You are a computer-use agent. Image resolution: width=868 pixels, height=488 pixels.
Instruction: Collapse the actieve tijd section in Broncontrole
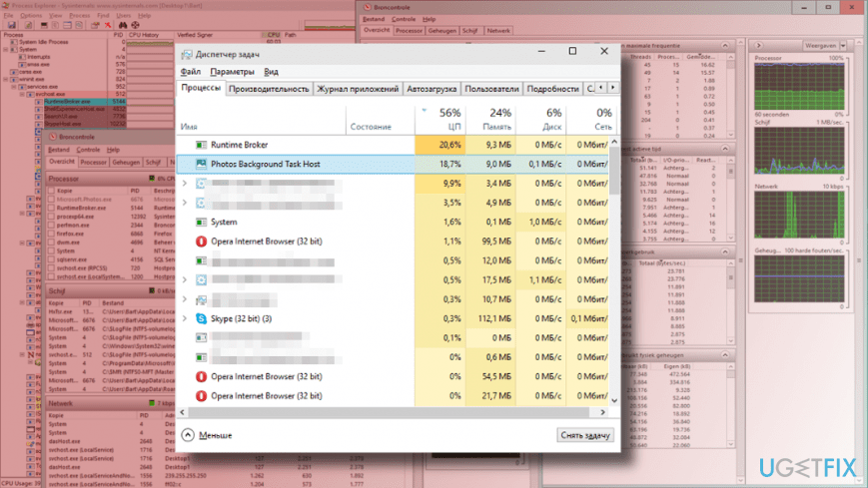(x=724, y=149)
